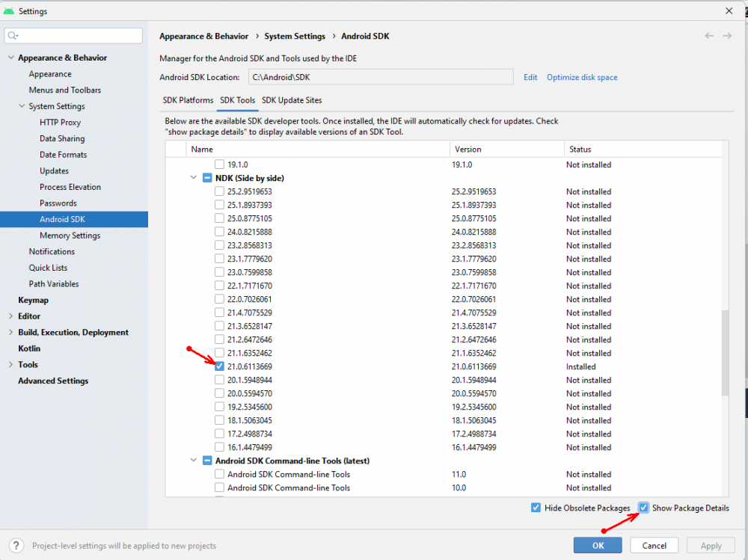
Task: Collapse Android SDK Command-line Tools (latest) group
Action: [194, 461]
